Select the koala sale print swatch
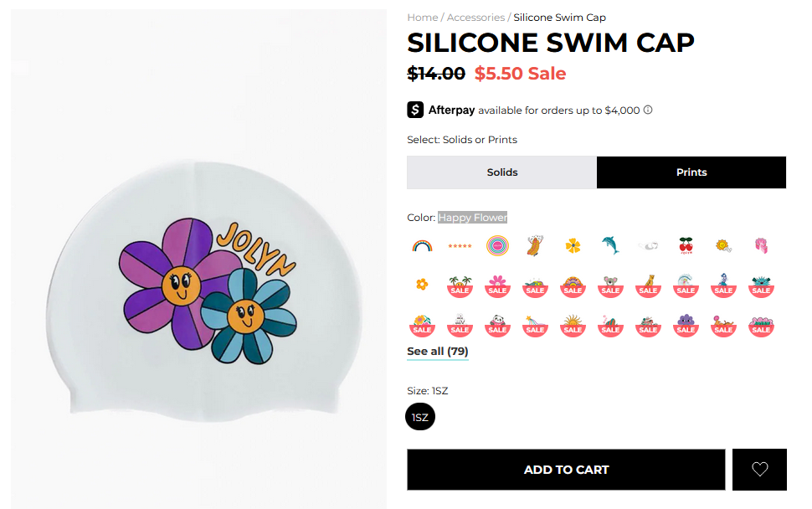This screenshot has width=812, height=509. 610,285
